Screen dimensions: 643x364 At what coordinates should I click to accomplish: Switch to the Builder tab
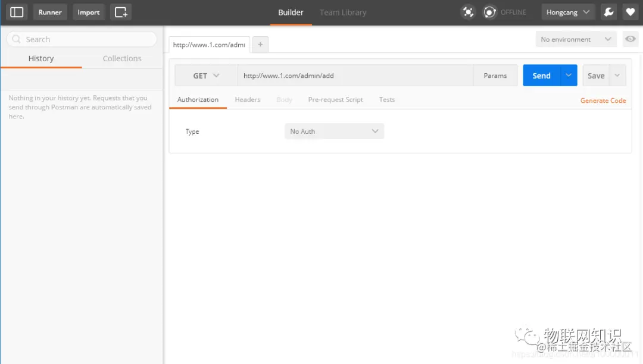291,12
